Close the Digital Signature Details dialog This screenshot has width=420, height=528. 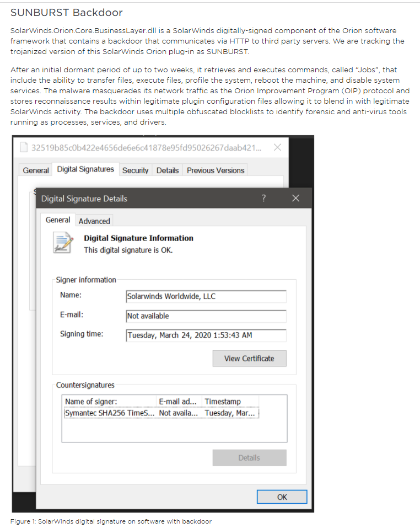click(295, 198)
